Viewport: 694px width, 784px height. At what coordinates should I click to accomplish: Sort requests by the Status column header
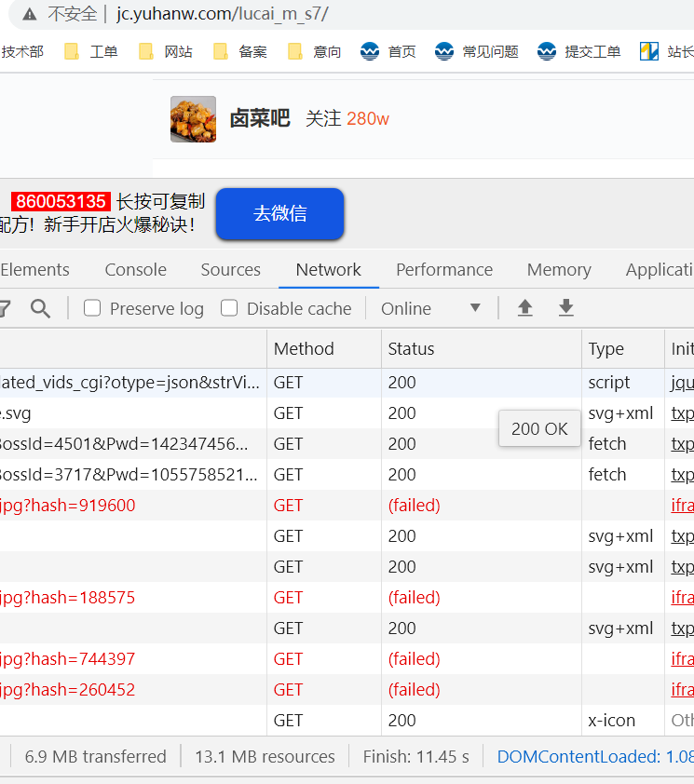point(411,348)
